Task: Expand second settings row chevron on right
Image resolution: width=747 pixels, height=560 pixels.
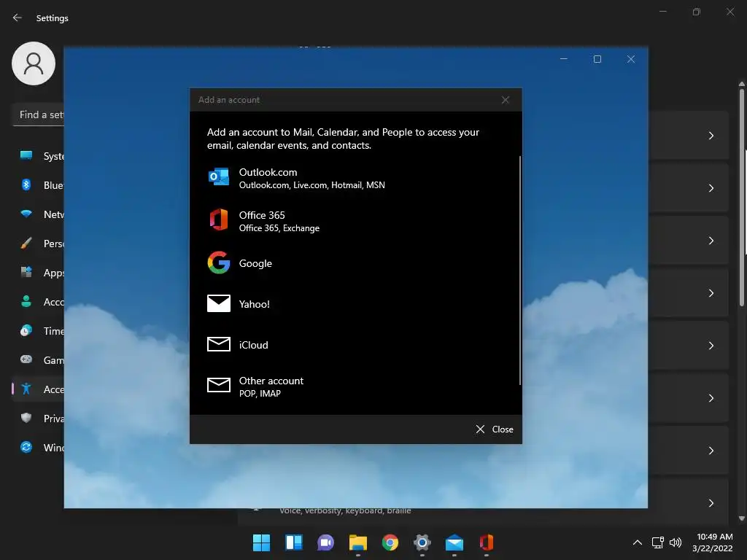Action: (711, 188)
